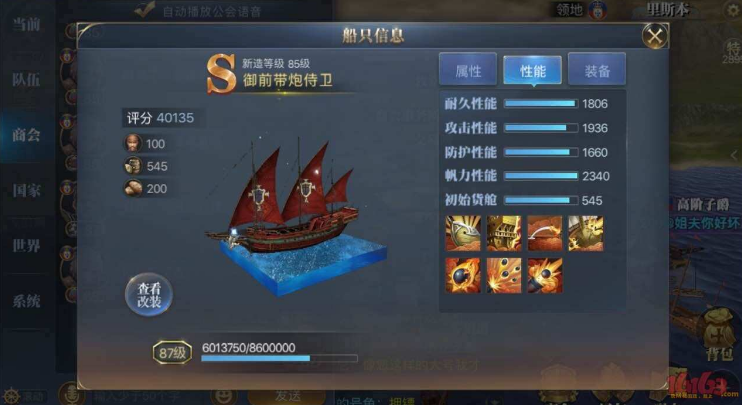
Task: Close the 船只信息 dialog
Action: pyautogui.click(x=655, y=36)
